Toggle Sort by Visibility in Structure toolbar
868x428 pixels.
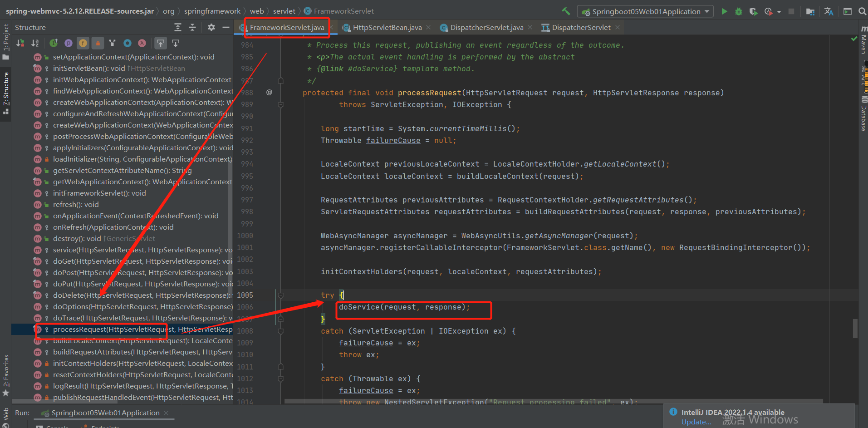point(20,43)
